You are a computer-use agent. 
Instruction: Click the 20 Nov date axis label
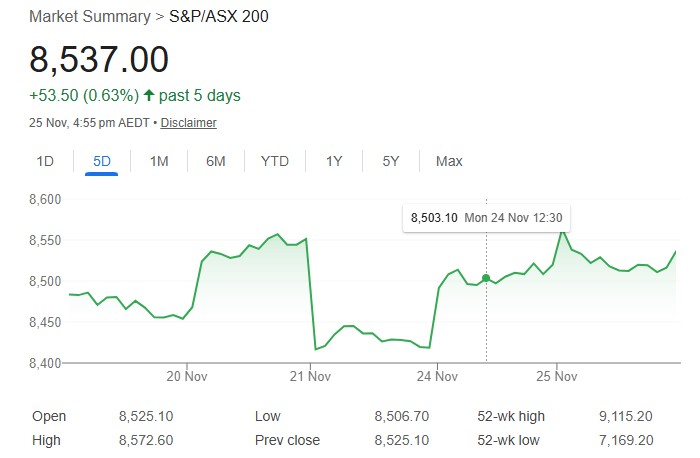point(186,377)
